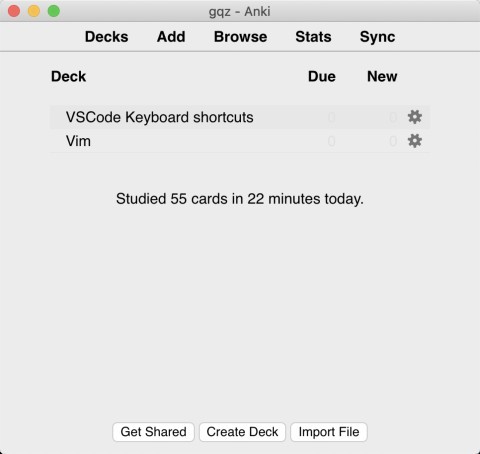This screenshot has width=480, height=454.
Task: Click the Due count of the Vim deck
Action: click(x=331, y=141)
